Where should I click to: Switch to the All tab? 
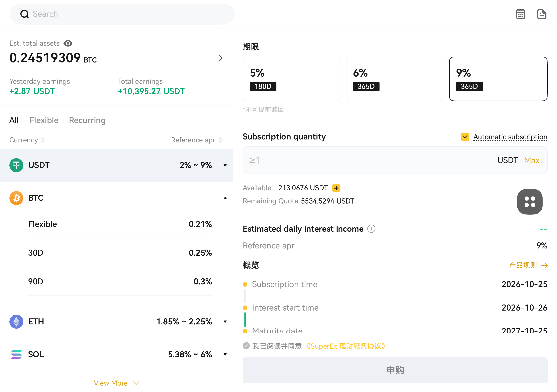point(14,120)
